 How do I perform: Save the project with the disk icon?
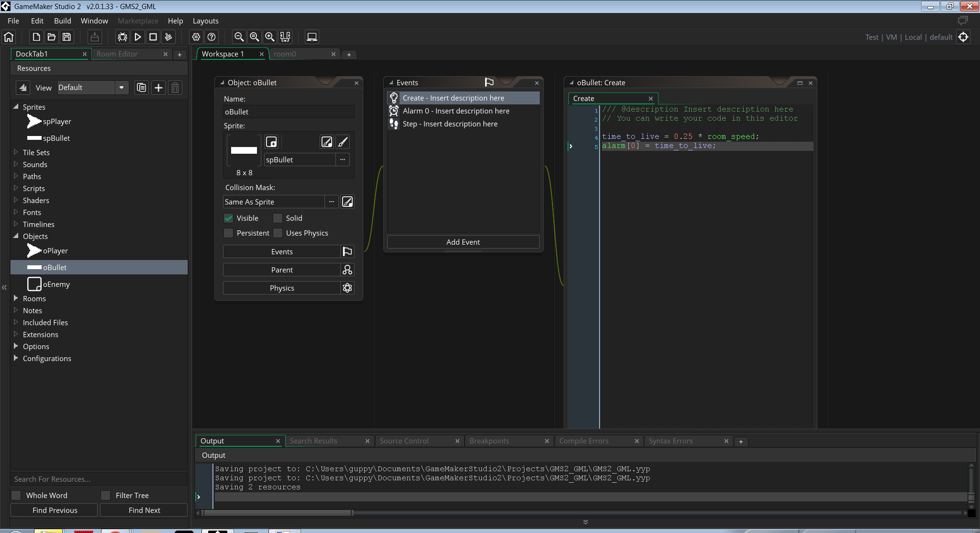click(67, 37)
